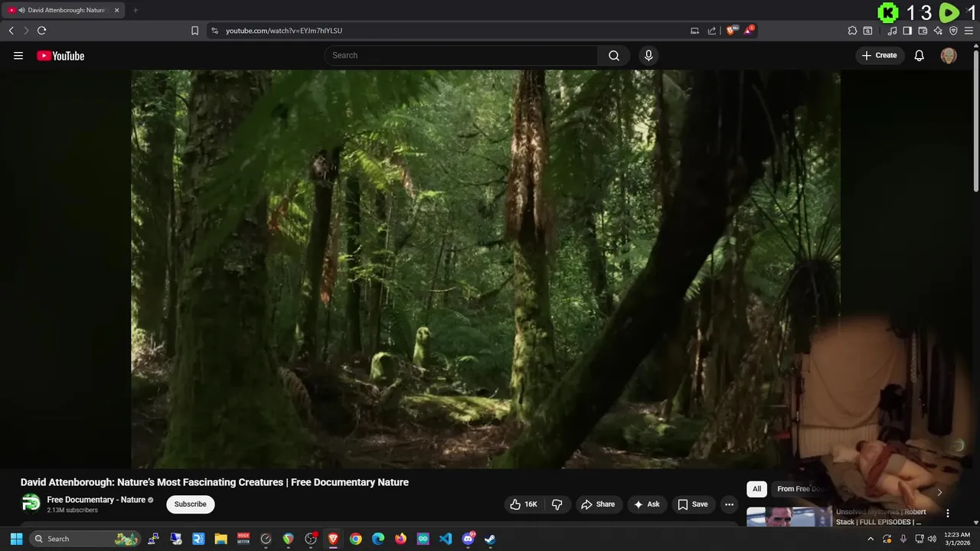Viewport: 980px width, 551px height.
Task: Open Microsoft Edge from taskbar
Action: click(x=377, y=539)
